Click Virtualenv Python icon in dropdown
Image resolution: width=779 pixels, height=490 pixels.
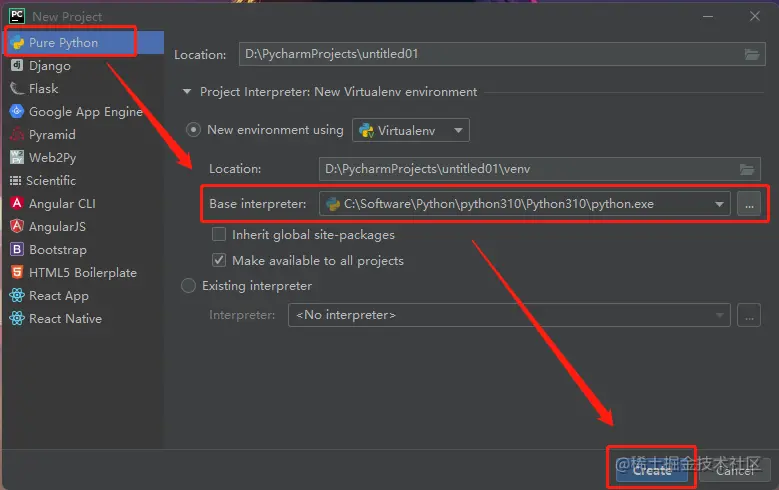coord(366,130)
